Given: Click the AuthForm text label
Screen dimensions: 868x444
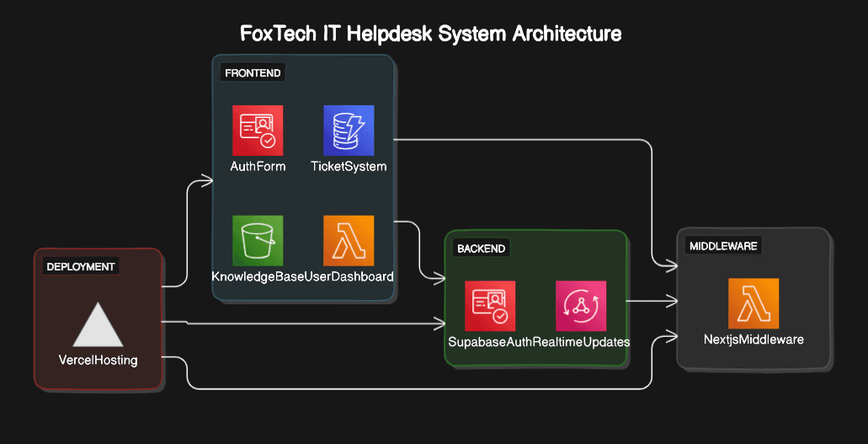Looking at the screenshot, I should [x=258, y=166].
